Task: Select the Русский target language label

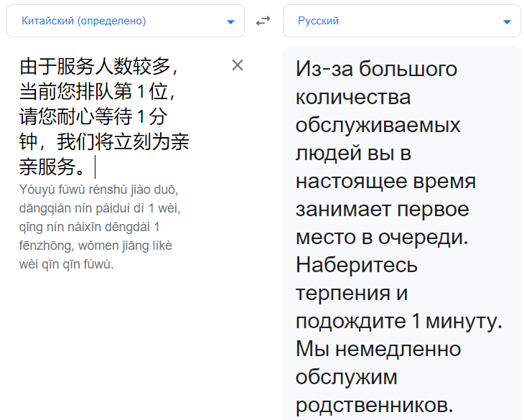Action: [x=318, y=22]
